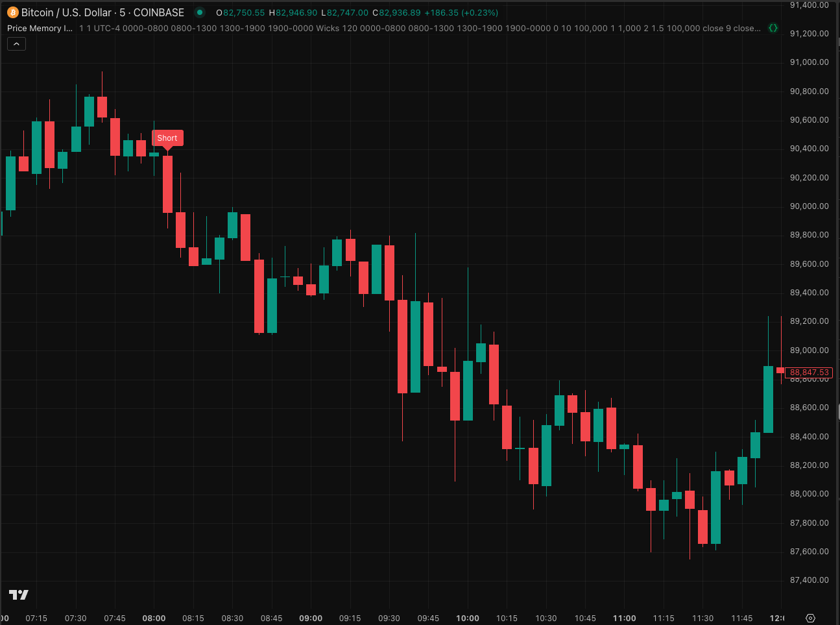Image resolution: width=840 pixels, height=625 pixels.
Task: Click close value C82,936.89
Action: pos(396,12)
